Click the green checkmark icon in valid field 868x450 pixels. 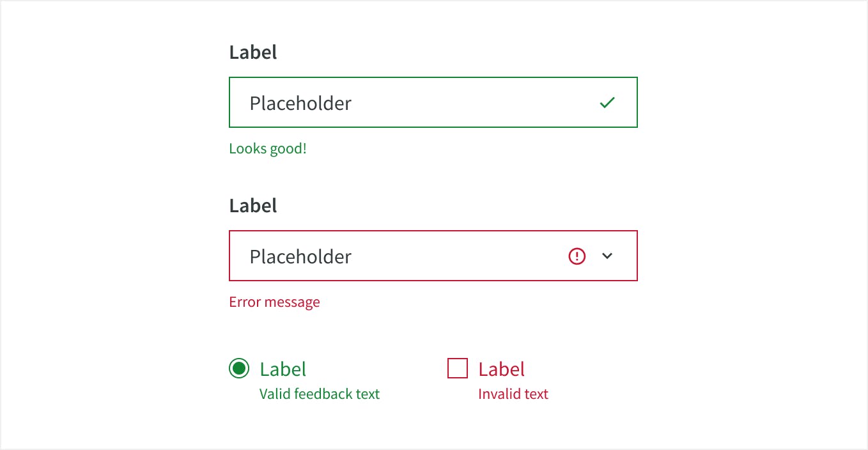[x=607, y=102]
